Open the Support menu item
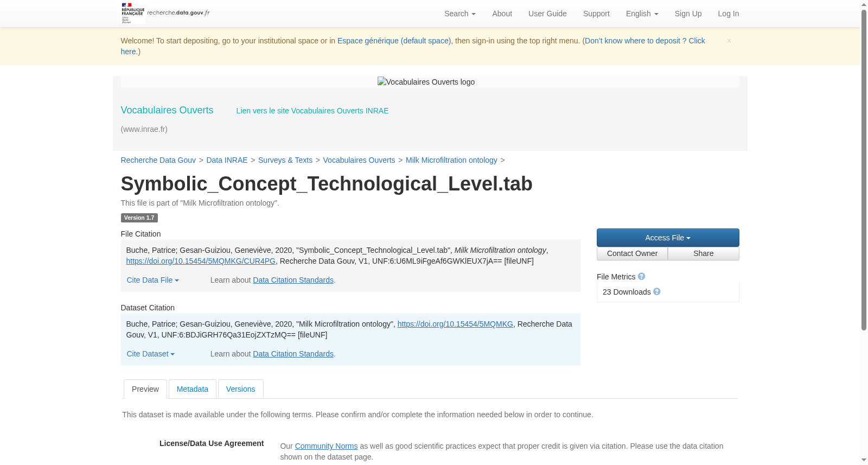Viewport: 868px width, 465px height. point(596,14)
